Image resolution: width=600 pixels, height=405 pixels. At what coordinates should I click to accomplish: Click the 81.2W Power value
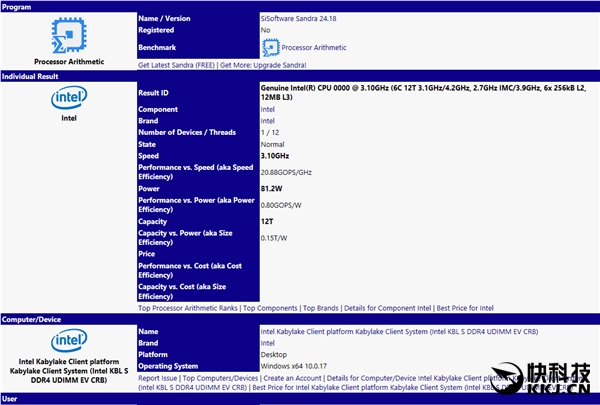coord(271,189)
